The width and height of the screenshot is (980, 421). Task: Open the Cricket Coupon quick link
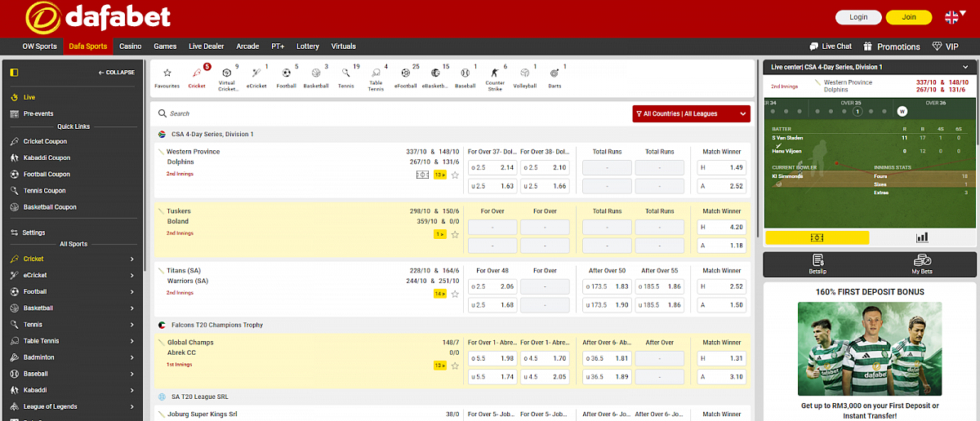pos(45,142)
